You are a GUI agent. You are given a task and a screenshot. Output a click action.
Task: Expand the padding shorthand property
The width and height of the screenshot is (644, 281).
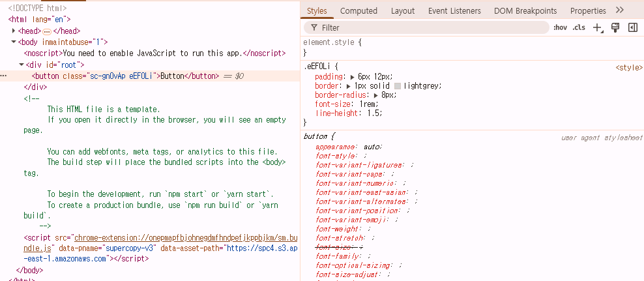click(353, 77)
